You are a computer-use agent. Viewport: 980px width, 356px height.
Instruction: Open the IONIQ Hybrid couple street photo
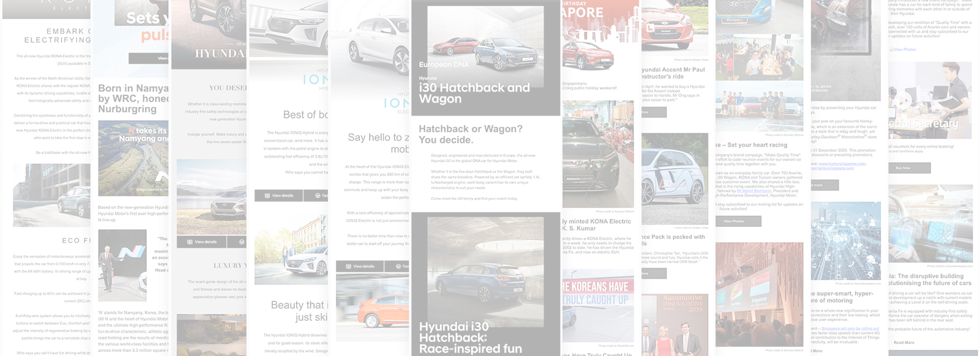pos(291,250)
